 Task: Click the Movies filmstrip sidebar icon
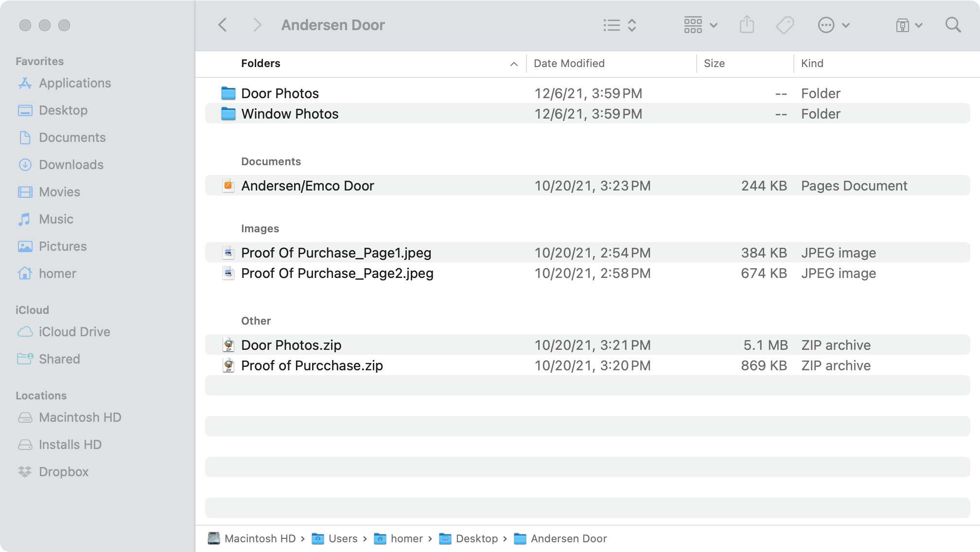coord(25,192)
